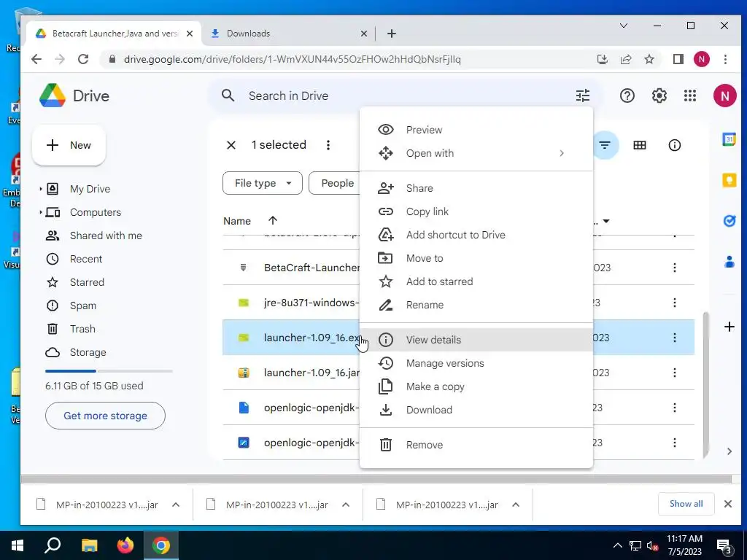
Task: Open Google Calendar side panel icon
Action: (729, 139)
